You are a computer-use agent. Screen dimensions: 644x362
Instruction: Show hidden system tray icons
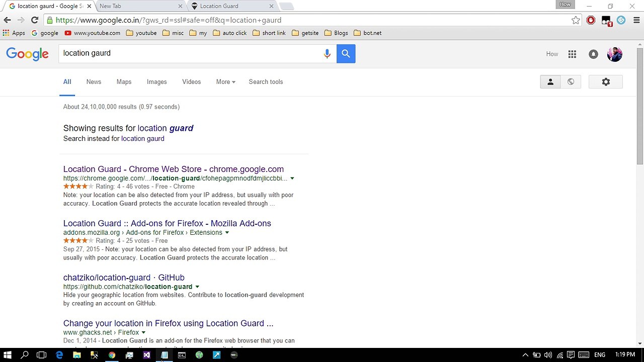point(525,355)
